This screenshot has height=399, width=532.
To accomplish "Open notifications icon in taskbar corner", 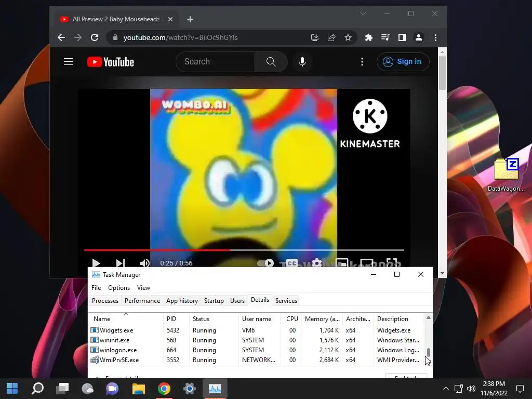I will tap(520, 389).
